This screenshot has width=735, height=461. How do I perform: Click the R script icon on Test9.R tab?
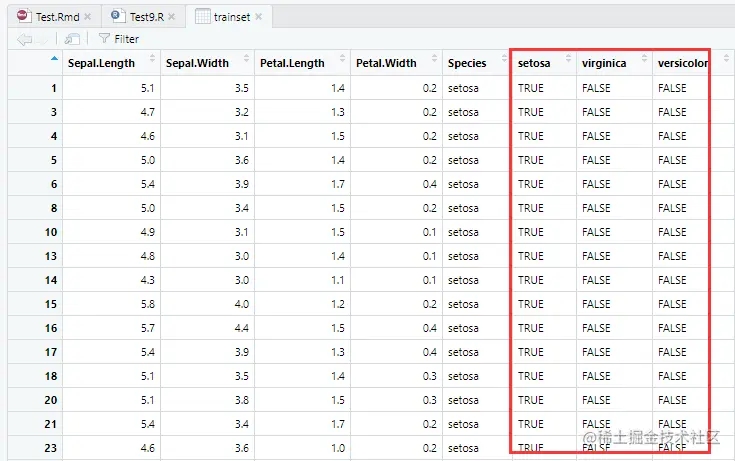(118, 16)
